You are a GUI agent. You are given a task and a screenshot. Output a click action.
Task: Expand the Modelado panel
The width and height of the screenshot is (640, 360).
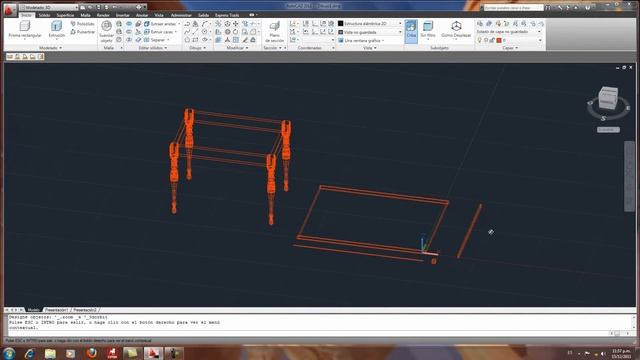coord(51,48)
